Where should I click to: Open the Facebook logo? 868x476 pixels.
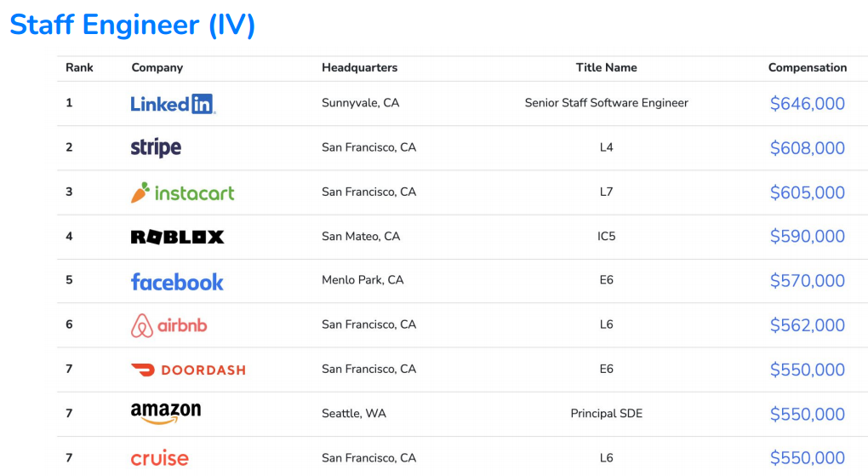pos(177,282)
